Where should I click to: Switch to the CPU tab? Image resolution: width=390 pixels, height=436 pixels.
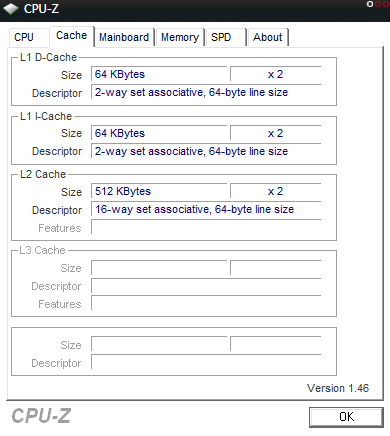(x=29, y=37)
